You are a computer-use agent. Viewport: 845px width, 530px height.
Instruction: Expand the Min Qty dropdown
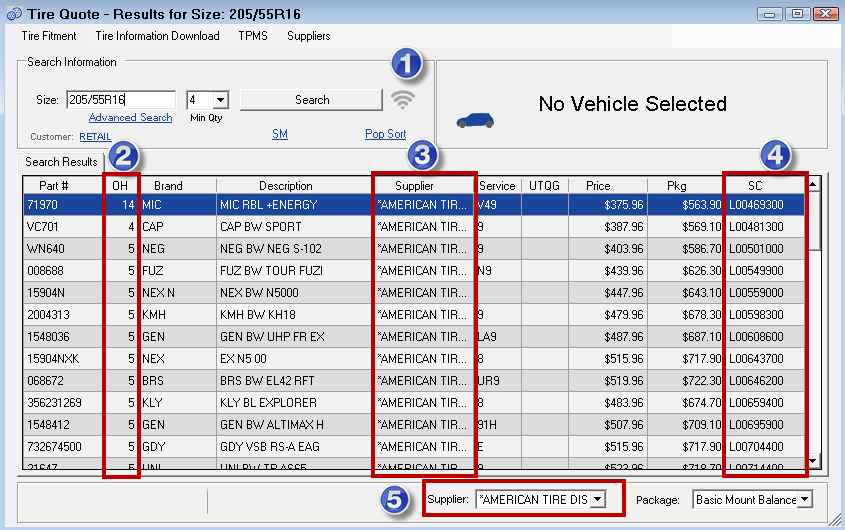tap(220, 100)
